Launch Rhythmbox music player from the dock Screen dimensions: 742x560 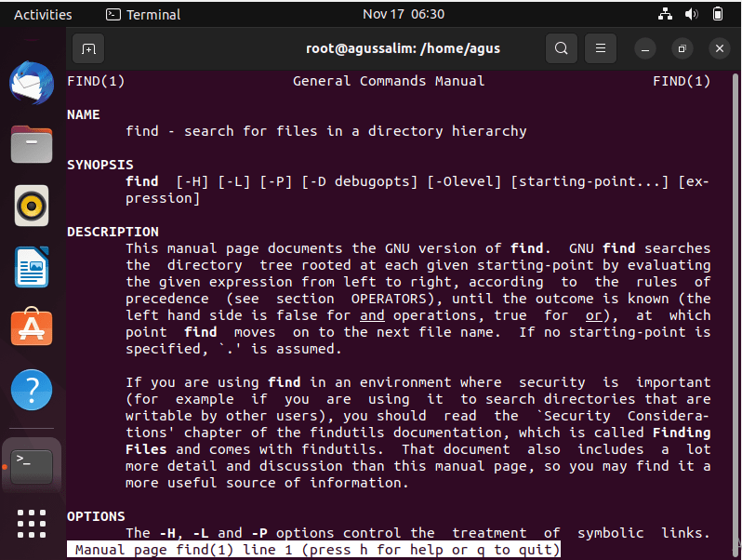point(32,206)
